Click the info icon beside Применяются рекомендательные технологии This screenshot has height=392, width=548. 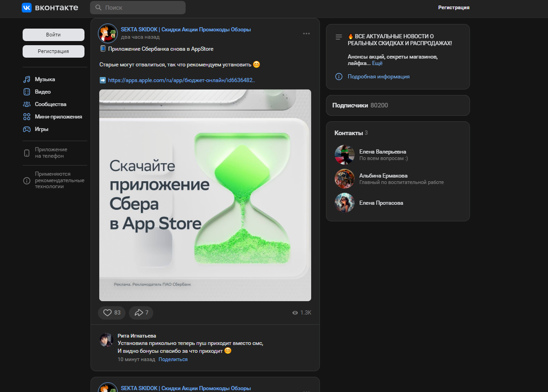coord(27,180)
